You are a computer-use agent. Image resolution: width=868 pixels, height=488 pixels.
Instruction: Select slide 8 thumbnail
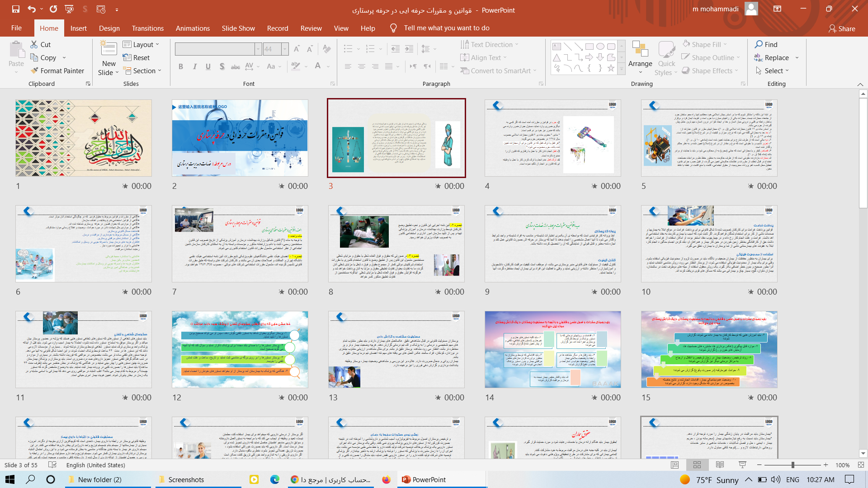[x=396, y=244]
